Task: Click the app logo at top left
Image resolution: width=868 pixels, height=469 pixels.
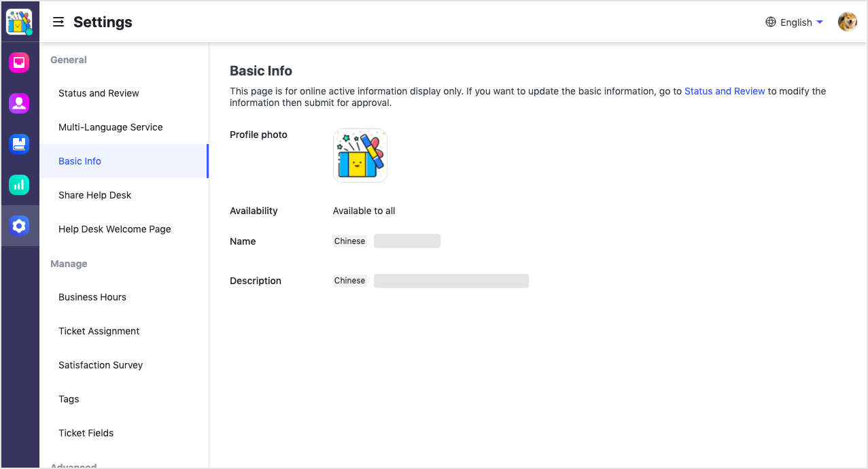Action: pyautogui.click(x=20, y=21)
